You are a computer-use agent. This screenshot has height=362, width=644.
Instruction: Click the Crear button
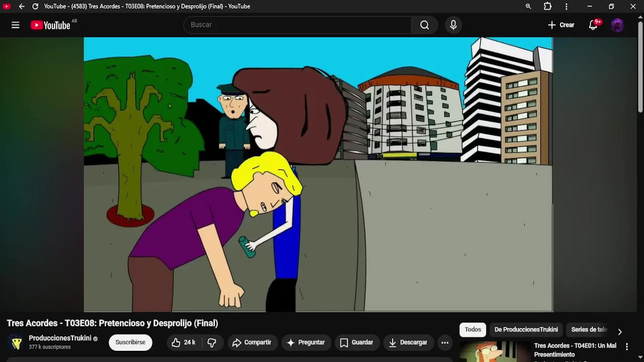click(x=561, y=25)
